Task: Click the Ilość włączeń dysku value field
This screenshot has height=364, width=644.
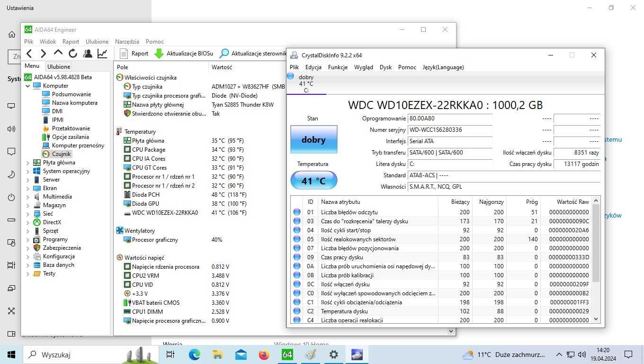Action: pos(577,153)
